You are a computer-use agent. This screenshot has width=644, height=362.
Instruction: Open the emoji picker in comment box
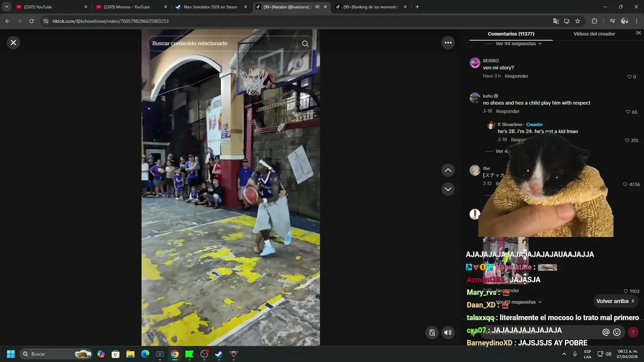click(617, 332)
